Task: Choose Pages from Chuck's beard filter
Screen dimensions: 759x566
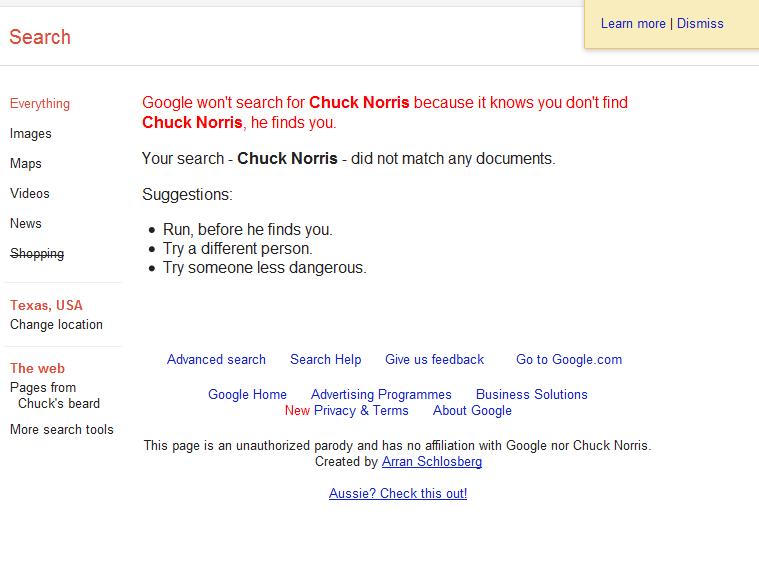Action: click(55, 395)
